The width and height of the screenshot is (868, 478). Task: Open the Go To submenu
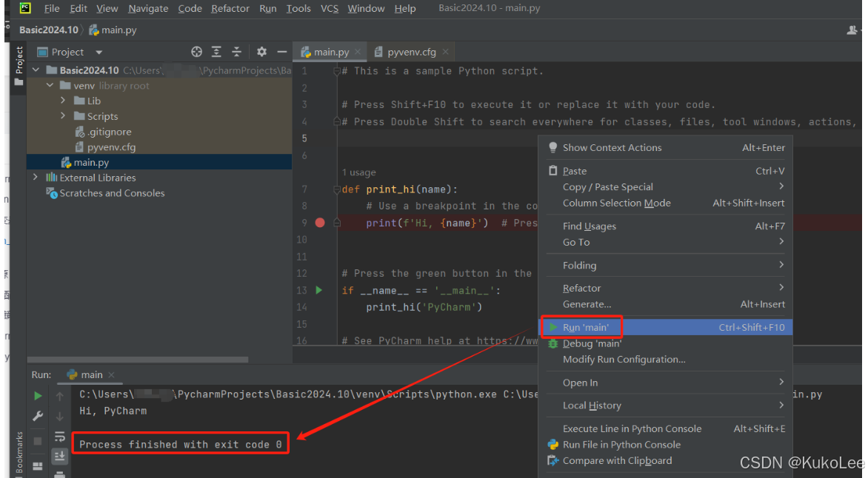665,242
